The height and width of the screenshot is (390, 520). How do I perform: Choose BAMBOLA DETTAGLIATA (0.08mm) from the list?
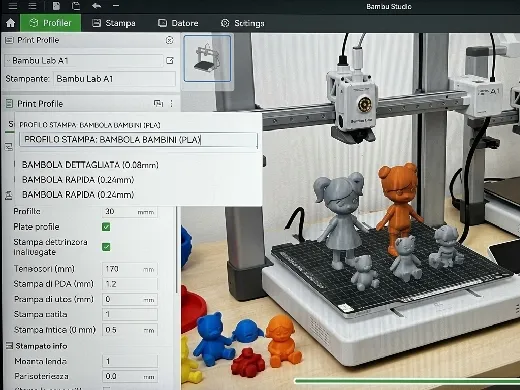90,165
